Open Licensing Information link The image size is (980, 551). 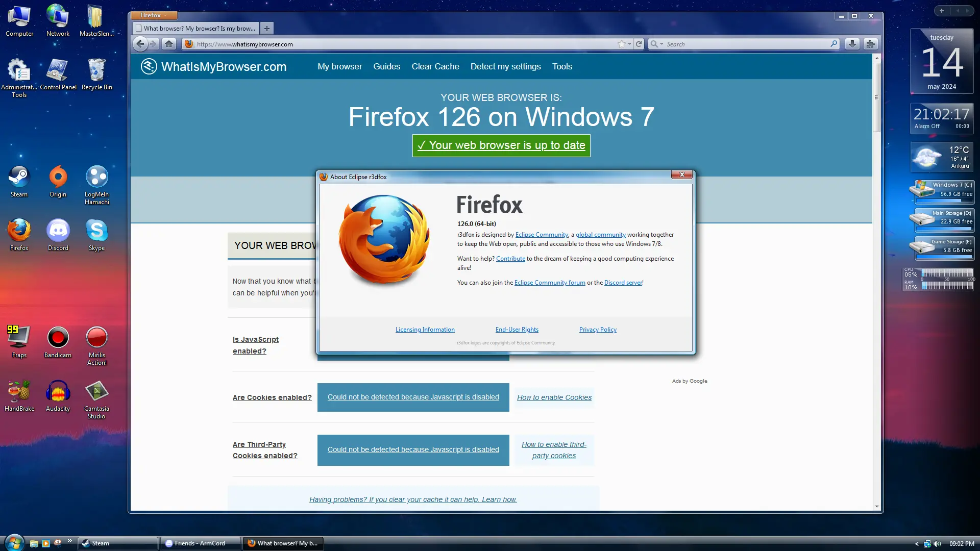[x=425, y=330]
